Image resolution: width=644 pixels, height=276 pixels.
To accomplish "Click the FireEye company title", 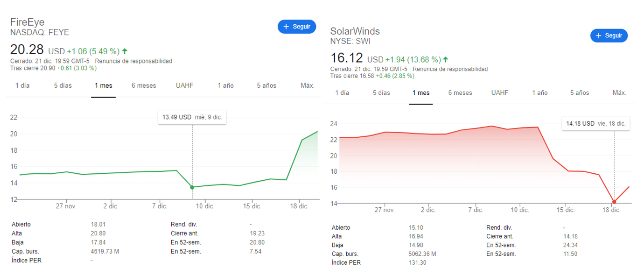I will coord(27,23).
